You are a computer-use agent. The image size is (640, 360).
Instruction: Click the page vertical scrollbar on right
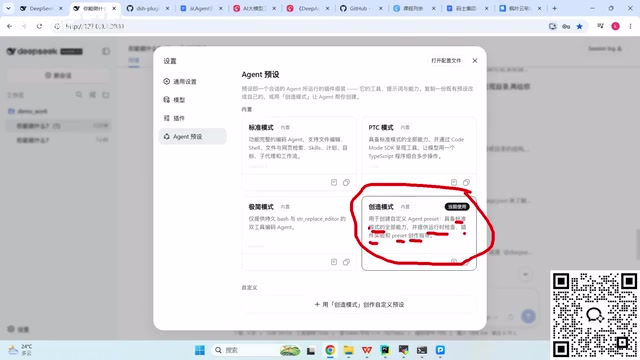638,245
